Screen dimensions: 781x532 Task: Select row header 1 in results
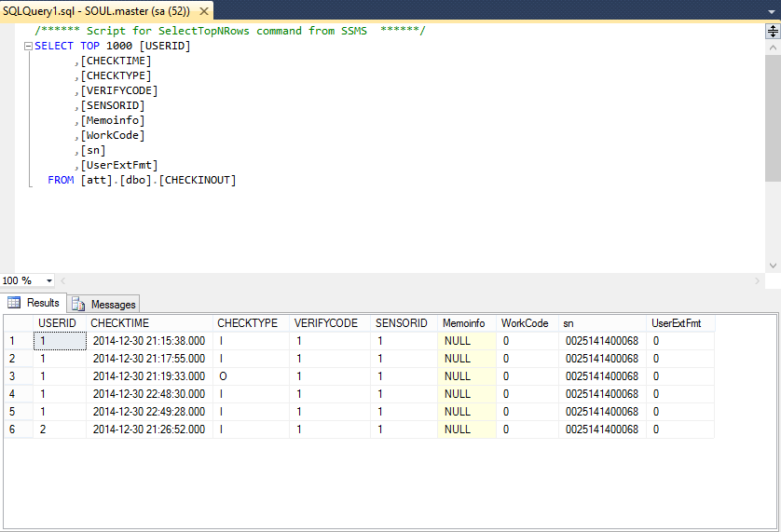coord(19,341)
